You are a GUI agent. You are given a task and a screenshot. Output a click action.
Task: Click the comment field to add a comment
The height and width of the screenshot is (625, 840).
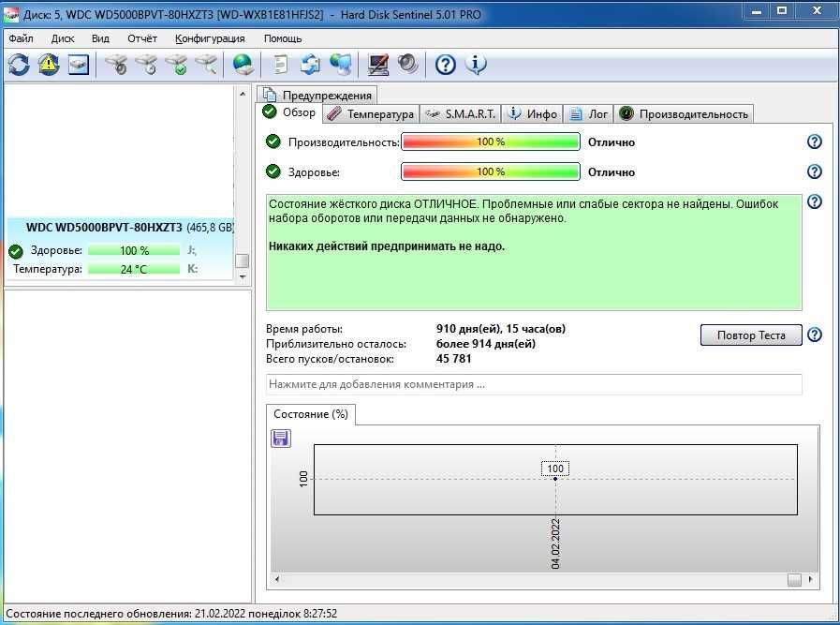(534, 384)
